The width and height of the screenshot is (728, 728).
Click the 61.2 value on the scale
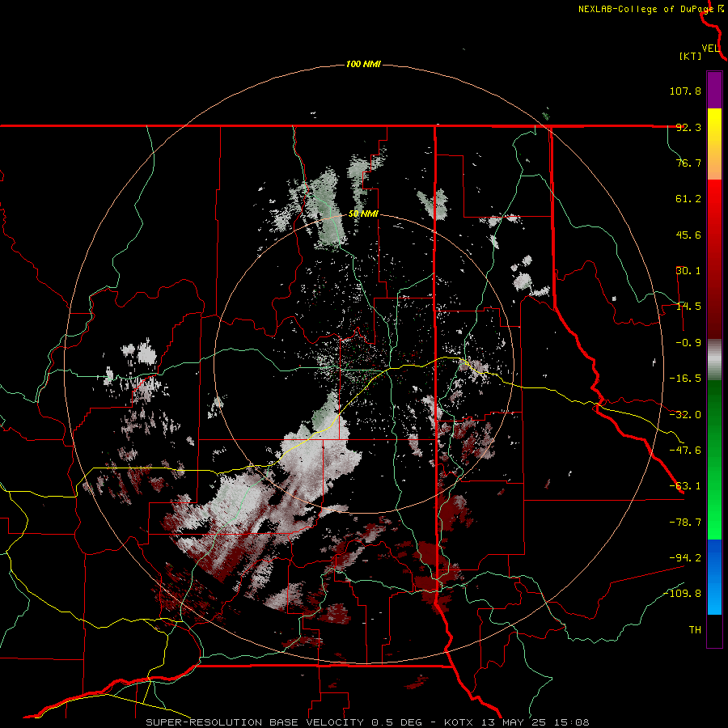pyautogui.click(x=688, y=199)
